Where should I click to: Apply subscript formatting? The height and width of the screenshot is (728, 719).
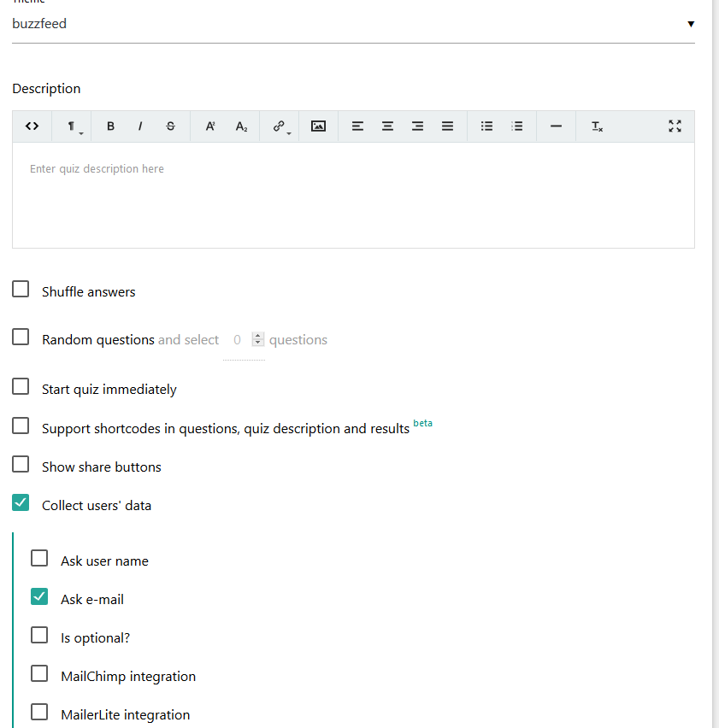tap(241, 126)
